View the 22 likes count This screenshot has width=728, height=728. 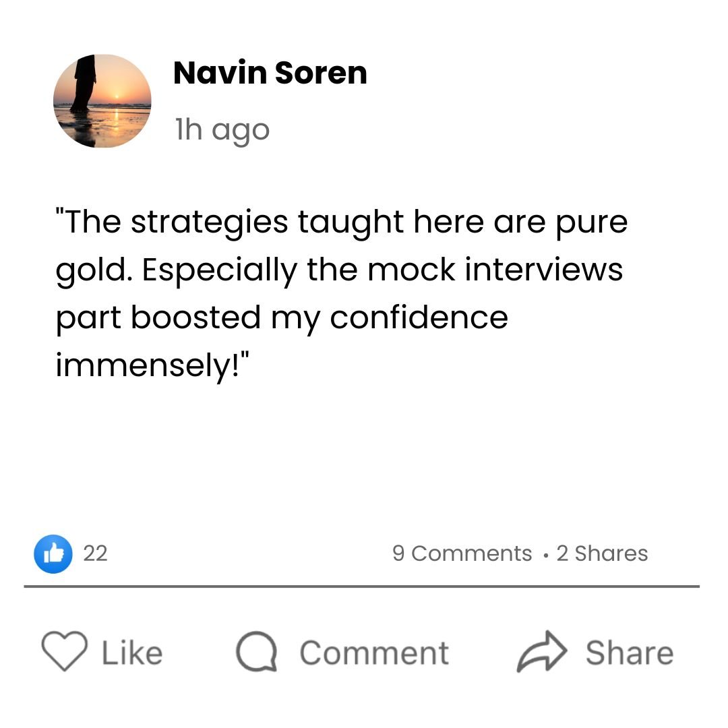click(95, 553)
